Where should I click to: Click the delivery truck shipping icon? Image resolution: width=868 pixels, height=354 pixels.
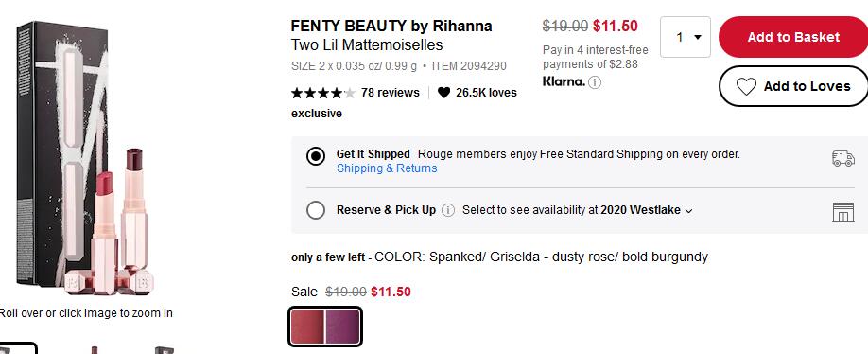(842, 158)
